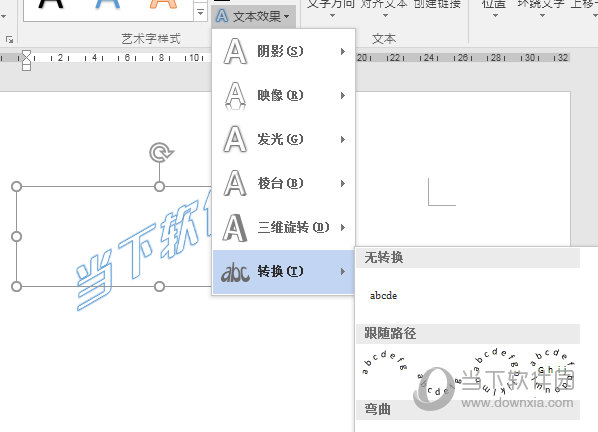Apply the button-shaped path transform
Screen dimensions: 598x432
pos(553,370)
